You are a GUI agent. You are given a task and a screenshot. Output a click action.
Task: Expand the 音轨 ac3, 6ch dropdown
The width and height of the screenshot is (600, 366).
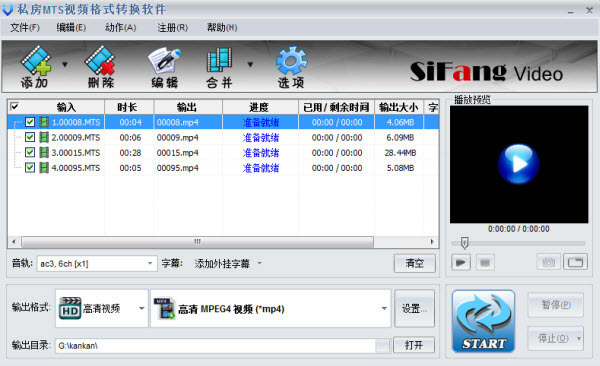pos(150,263)
